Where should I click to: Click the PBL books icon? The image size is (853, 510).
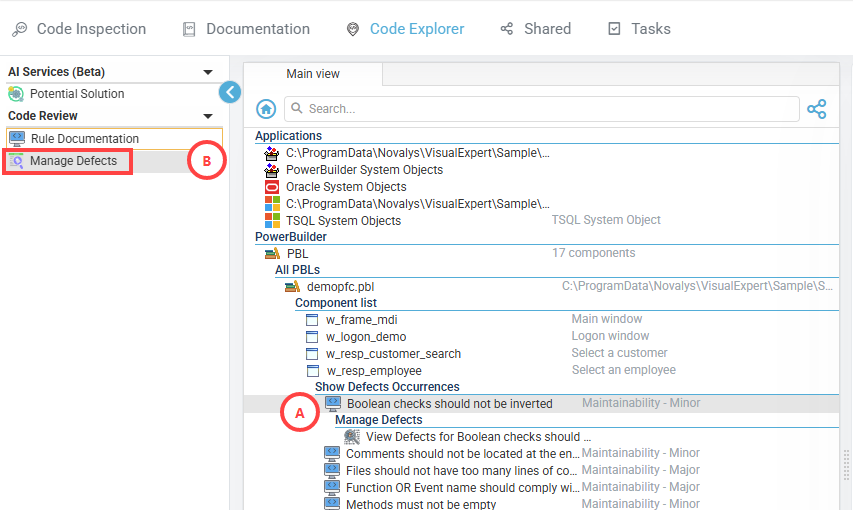pyautogui.click(x=272, y=254)
